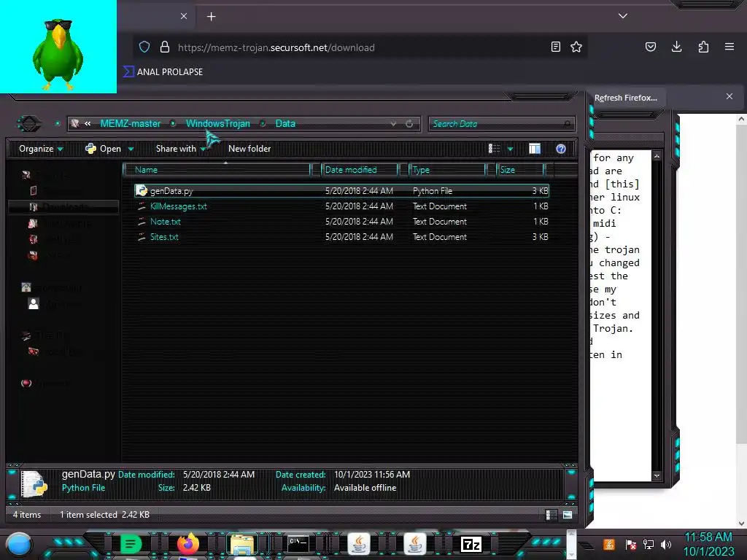Click the padlock site security icon
Viewport: 747px width, 560px height.
164,47
